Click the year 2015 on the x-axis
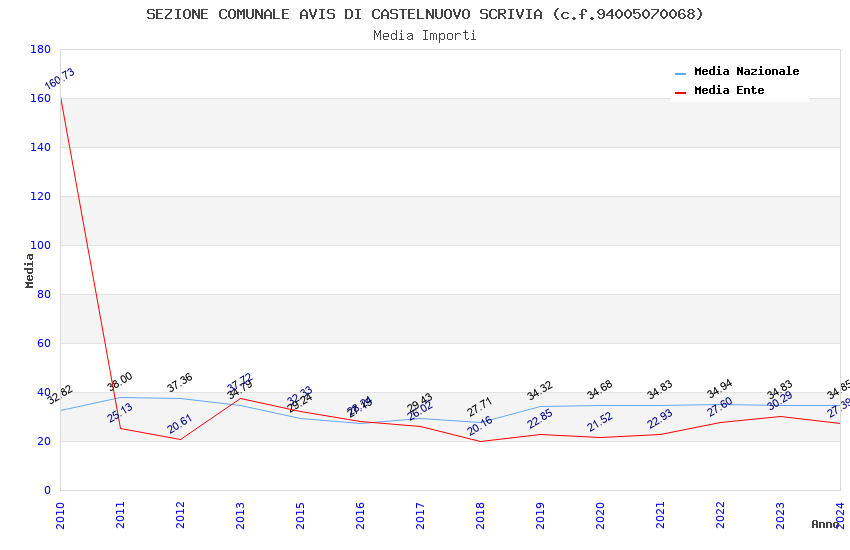The image size is (850, 550). (x=300, y=515)
